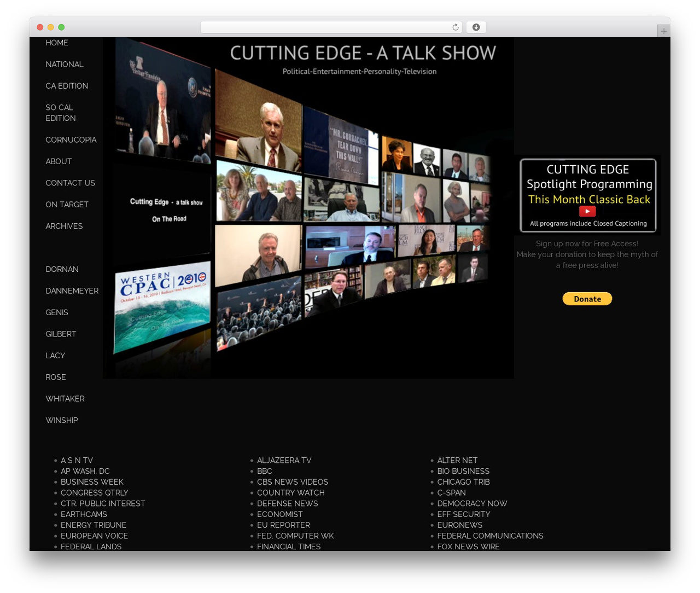The width and height of the screenshot is (700, 593).
Task: Select GILBERT in the sidebar
Action: pyautogui.click(x=61, y=334)
